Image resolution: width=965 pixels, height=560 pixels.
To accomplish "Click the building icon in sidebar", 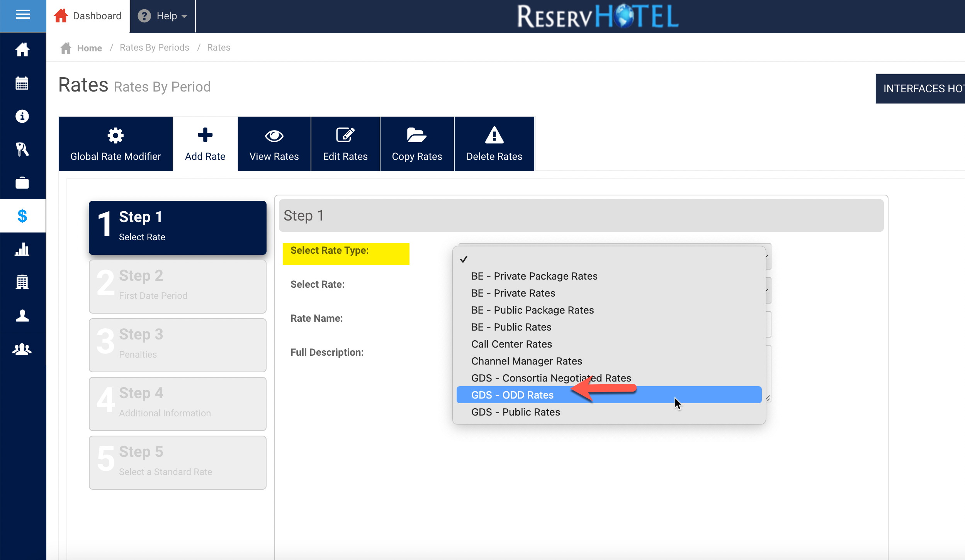I will point(22,282).
